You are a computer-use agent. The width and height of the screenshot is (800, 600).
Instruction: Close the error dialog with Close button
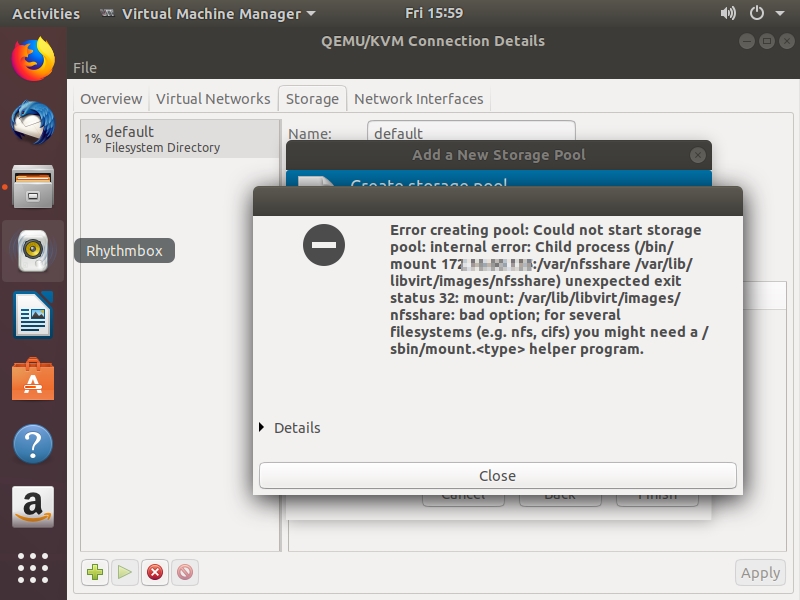click(497, 476)
